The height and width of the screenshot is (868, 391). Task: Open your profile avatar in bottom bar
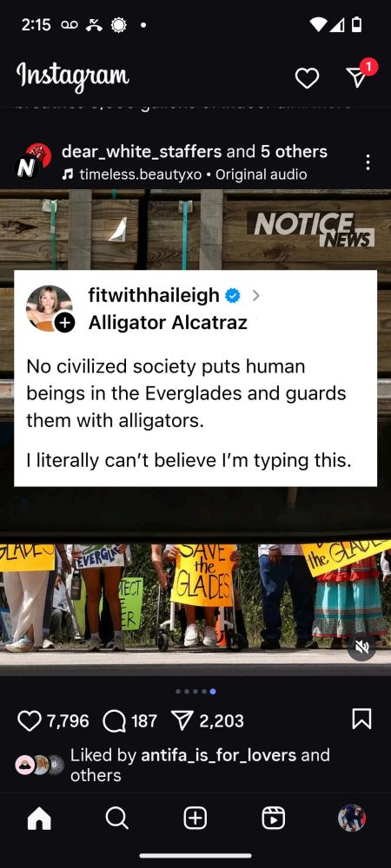(x=352, y=819)
